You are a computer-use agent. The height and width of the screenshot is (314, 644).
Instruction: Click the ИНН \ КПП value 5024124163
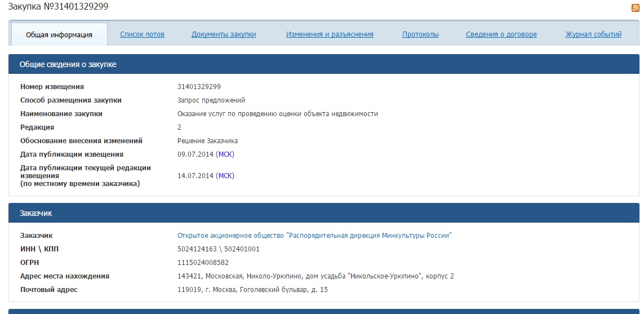pos(198,249)
